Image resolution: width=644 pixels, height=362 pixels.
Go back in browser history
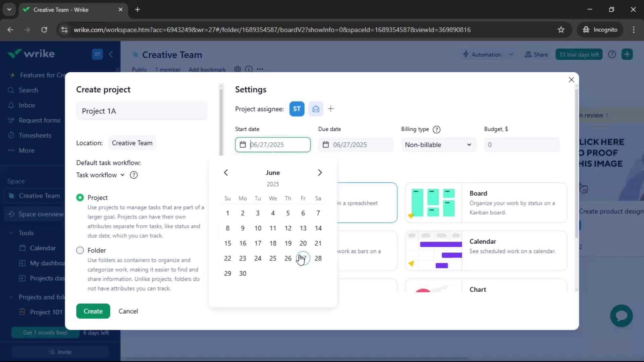tap(10, 30)
